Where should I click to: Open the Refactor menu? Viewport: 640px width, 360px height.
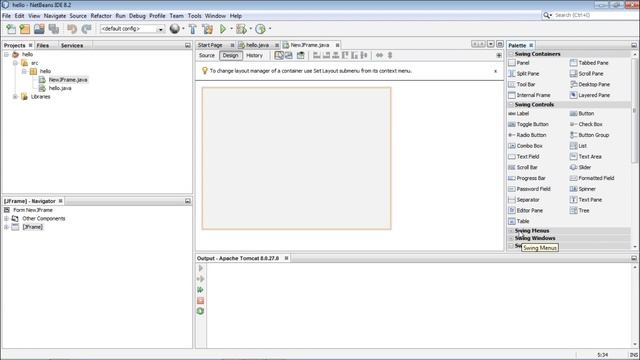101,16
